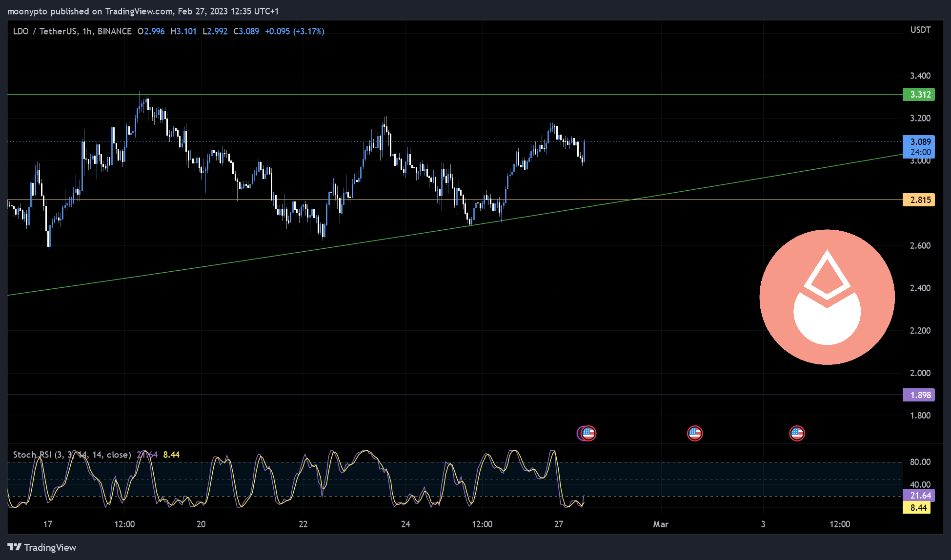Click the 2.600 price axis tick

(920, 245)
